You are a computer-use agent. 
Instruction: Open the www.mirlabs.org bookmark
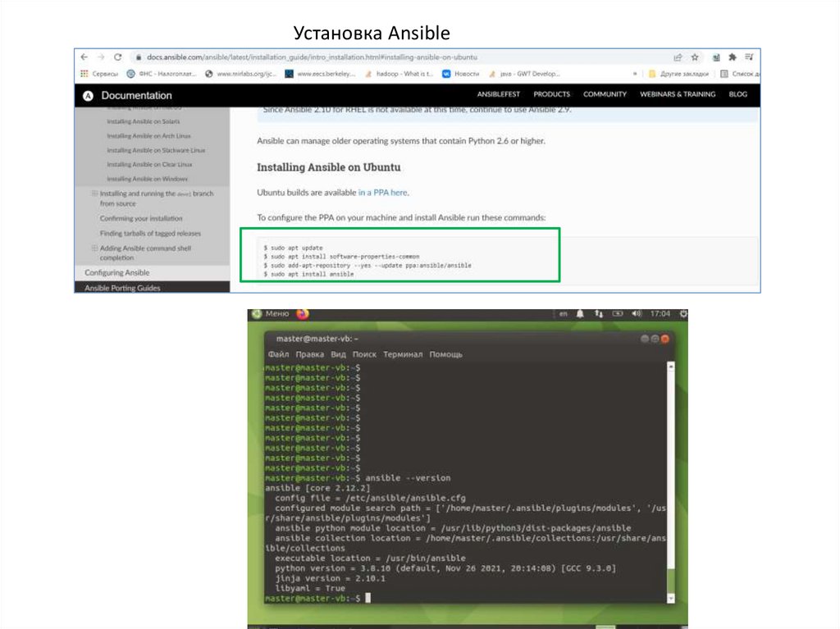[240, 74]
